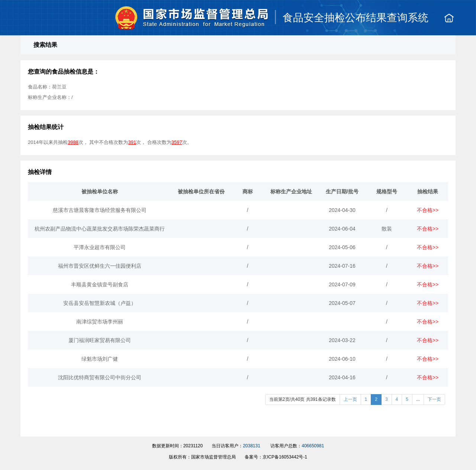Open 不合格 result for 慈溪市古塘晨客隆市场
The height and width of the screenshot is (470, 476).
tap(428, 210)
